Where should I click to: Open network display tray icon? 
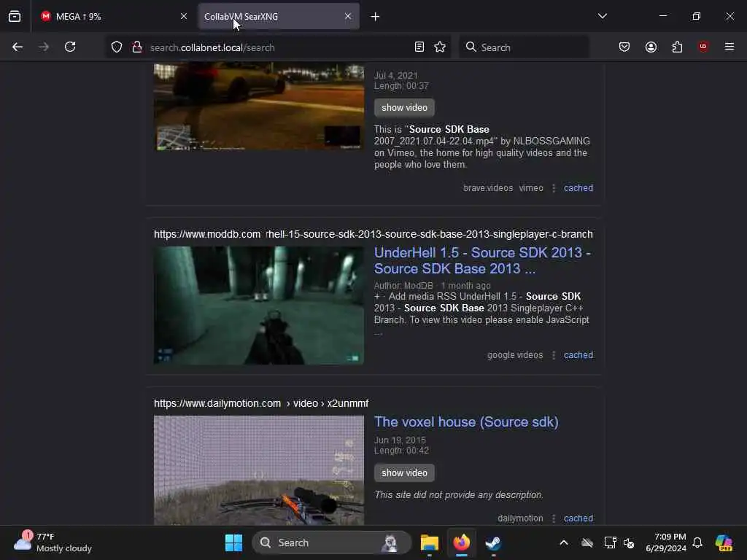click(610, 542)
